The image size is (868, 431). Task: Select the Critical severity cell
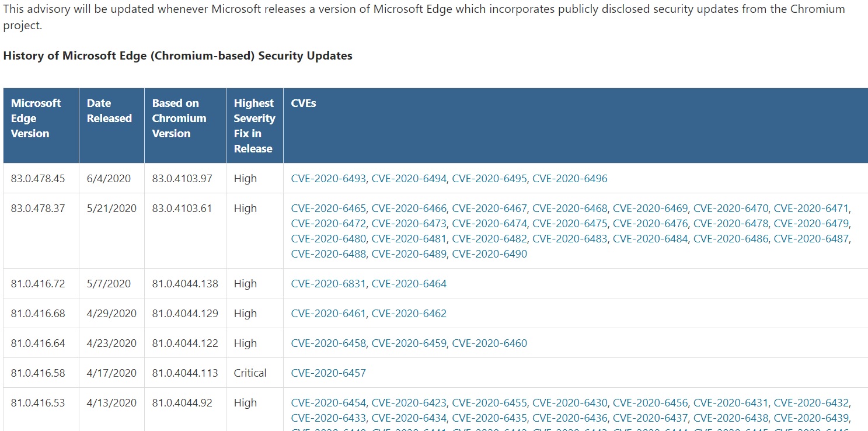point(255,373)
